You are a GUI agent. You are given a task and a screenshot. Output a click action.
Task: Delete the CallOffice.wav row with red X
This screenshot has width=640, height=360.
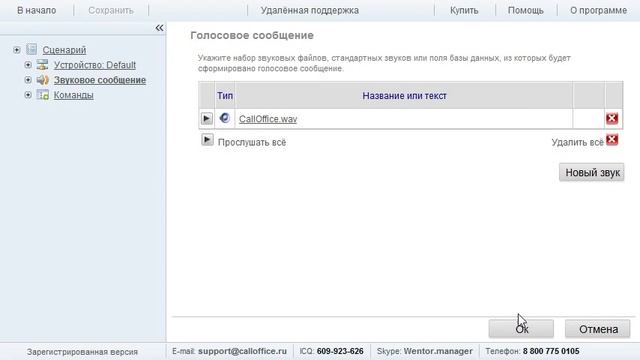pyautogui.click(x=612, y=118)
